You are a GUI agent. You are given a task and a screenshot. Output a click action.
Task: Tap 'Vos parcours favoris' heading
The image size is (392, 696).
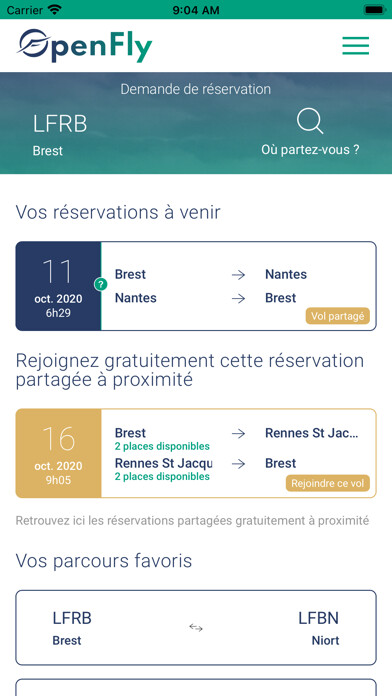[104, 561]
